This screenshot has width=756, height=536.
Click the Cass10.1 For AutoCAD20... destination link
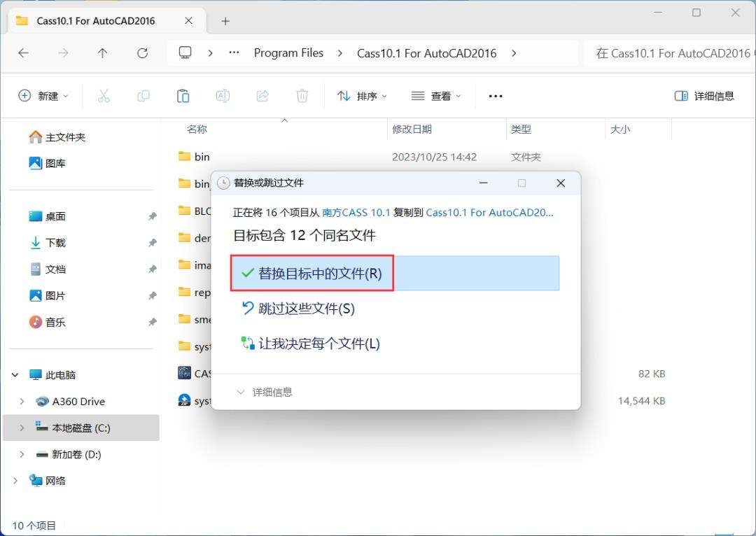(x=490, y=213)
